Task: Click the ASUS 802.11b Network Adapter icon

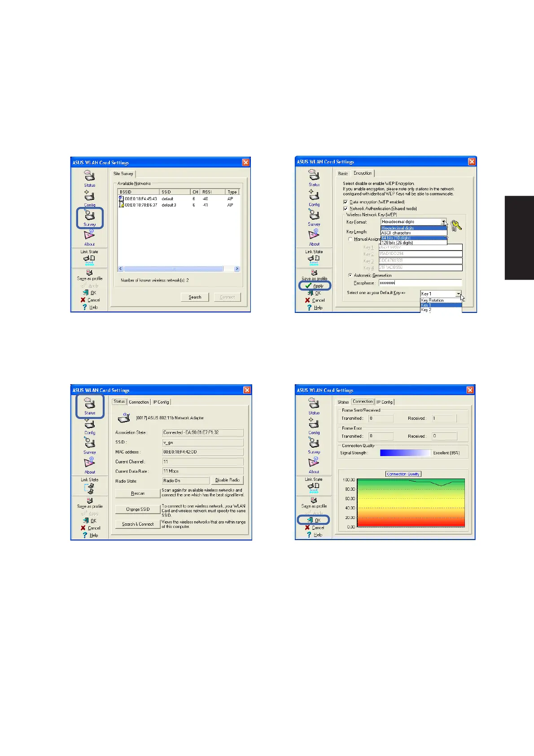Action: (x=124, y=418)
